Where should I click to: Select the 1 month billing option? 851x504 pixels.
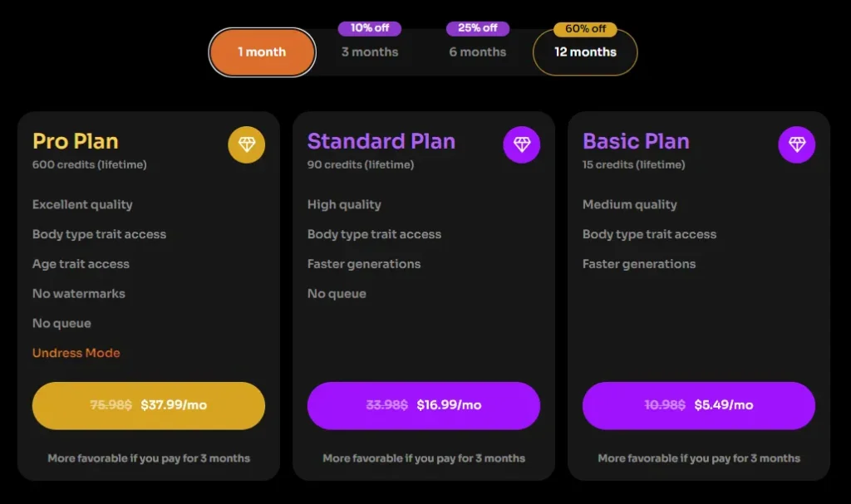click(262, 52)
